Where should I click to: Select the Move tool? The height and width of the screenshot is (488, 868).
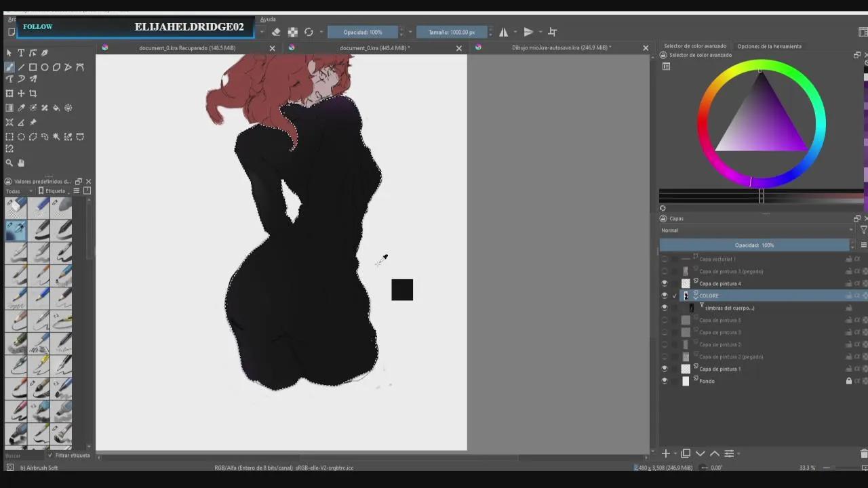pyautogui.click(x=21, y=94)
